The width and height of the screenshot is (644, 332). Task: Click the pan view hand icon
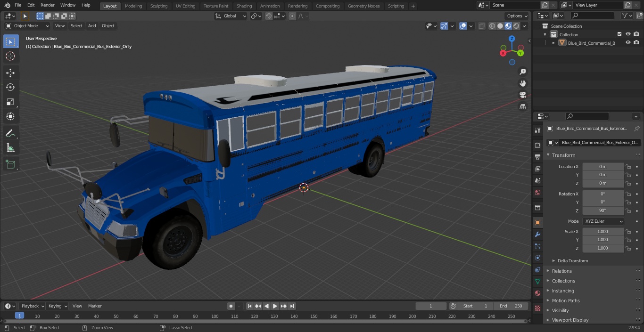(x=523, y=83)
